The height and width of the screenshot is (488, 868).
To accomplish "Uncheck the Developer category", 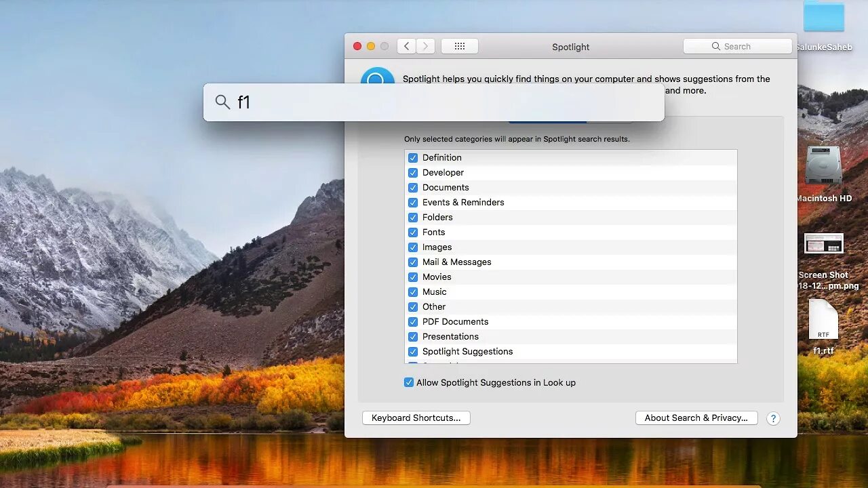I will 413,173.
